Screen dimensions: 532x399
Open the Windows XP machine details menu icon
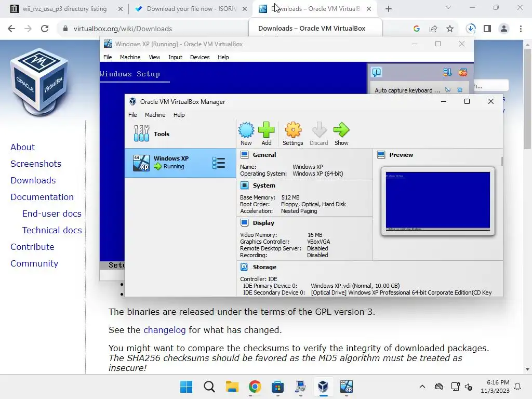pyautogui.click(x=219, y=163)
